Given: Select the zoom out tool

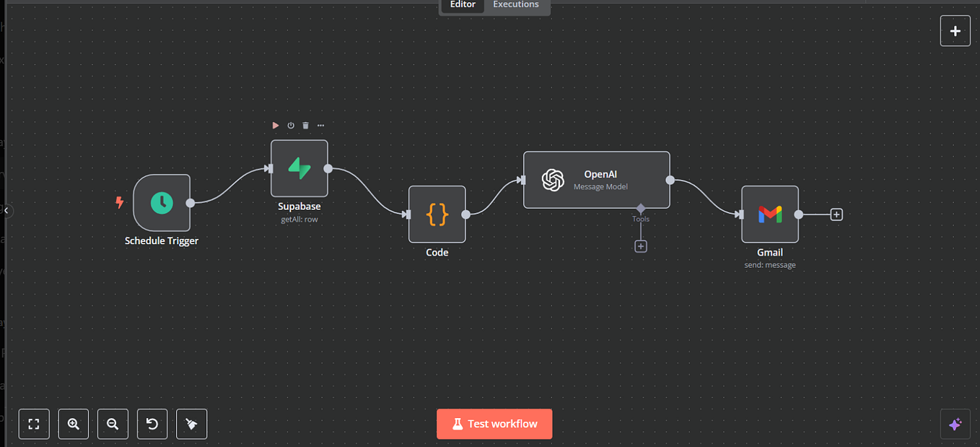Looking at the screenshot, I should click(113, 424).
